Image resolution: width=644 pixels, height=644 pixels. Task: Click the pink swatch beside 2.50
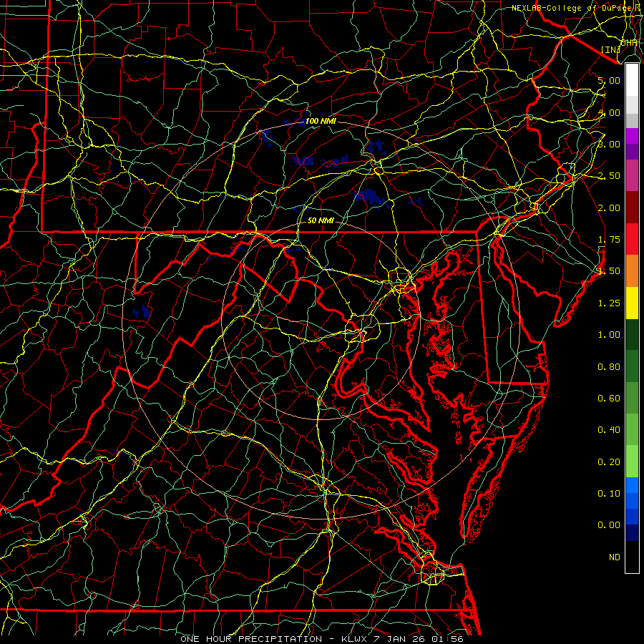632,176
